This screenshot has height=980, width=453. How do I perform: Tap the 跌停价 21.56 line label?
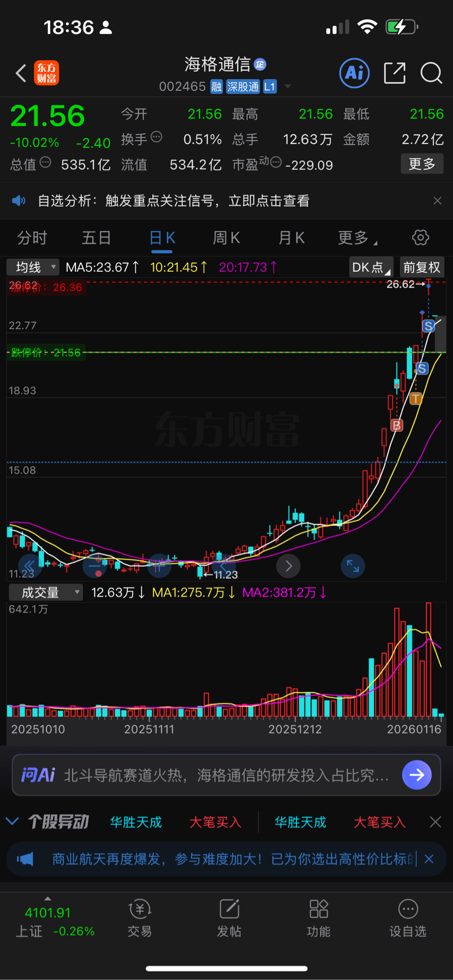point(46,353)
